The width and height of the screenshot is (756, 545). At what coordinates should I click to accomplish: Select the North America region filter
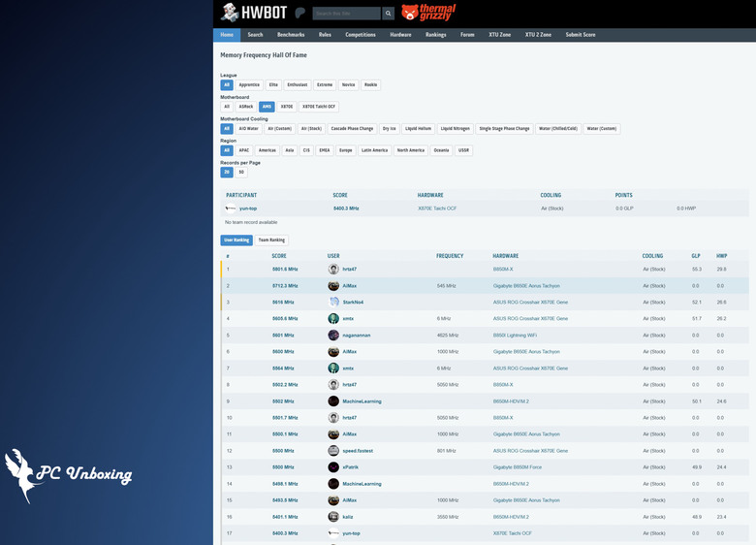pyautogui.click(x=411, y=150)
